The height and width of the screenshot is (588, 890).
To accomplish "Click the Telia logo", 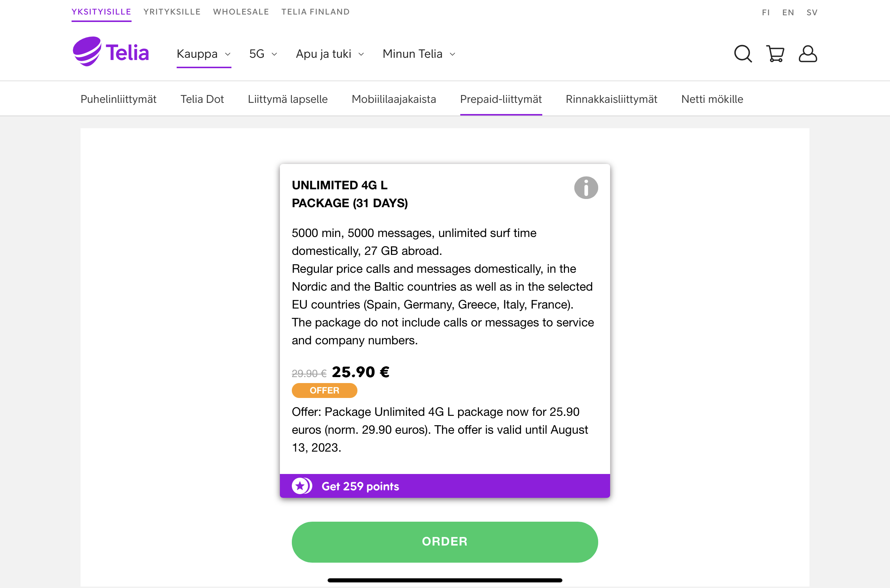I will coord(111,52).
